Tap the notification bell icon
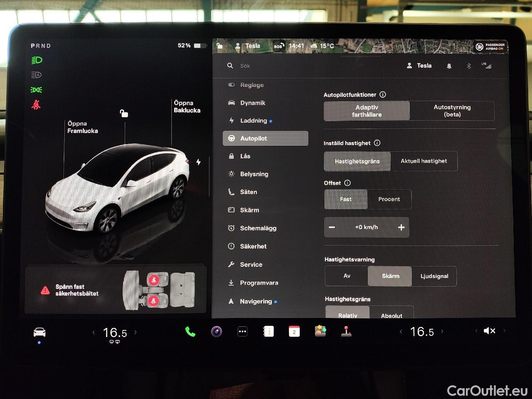 [x=449, y=66]
